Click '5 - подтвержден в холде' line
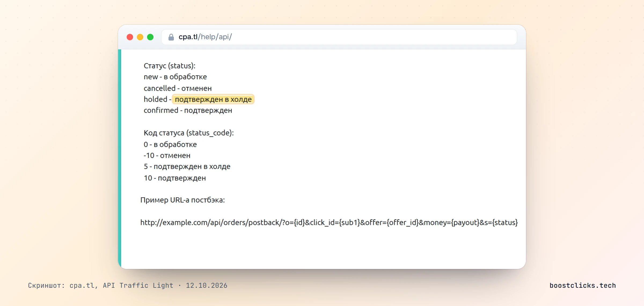644x306 pixels. (x=187, y=166)
